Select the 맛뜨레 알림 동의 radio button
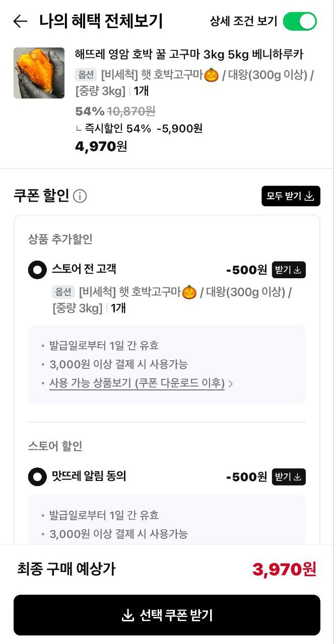 click(37, 476)
